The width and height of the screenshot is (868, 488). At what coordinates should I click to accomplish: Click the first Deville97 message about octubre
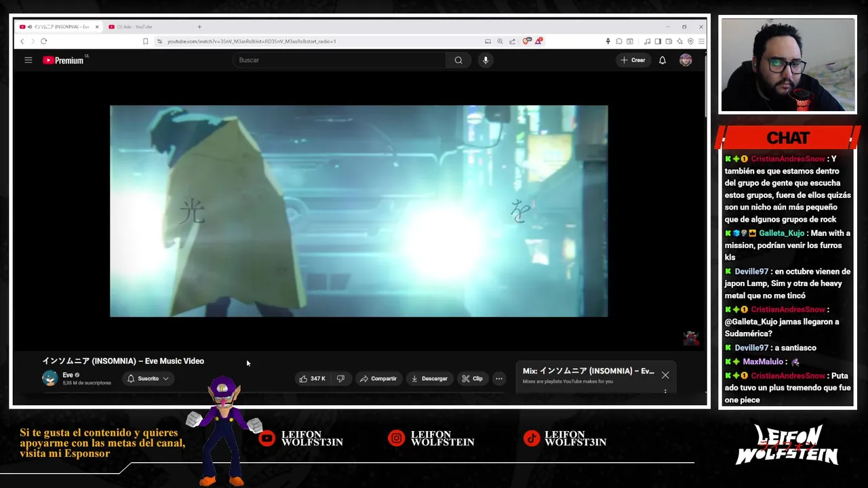pos(787,283)
